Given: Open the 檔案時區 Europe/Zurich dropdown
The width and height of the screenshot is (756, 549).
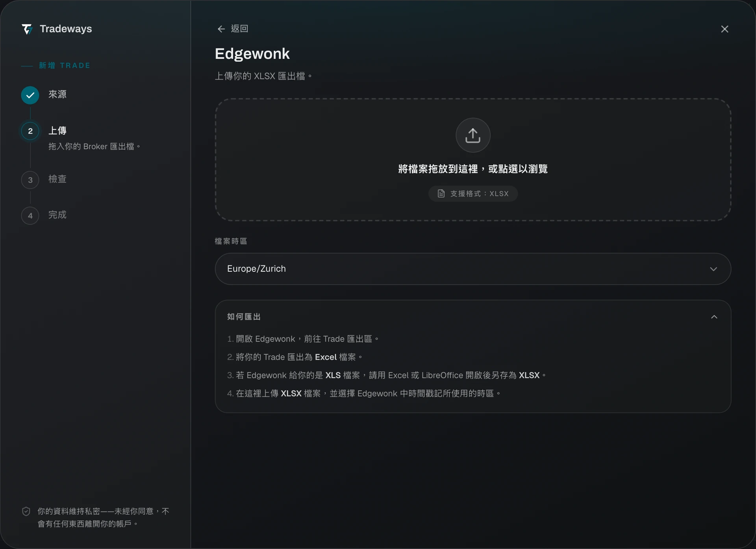Looking at the screenshot, I should point(473,269).
